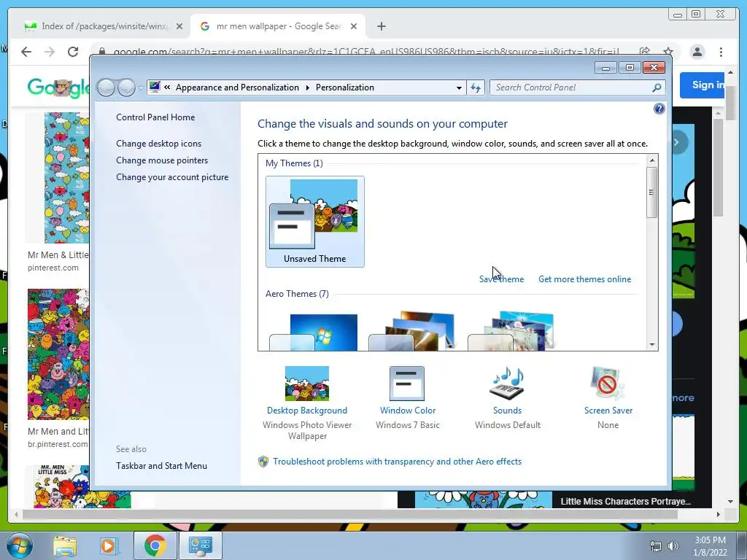Viewport: 747px width, 560px height.
Task: Select the Windows 7 Aero theme thumbnail
Action: pyautogui.click(x=314, y=332)
